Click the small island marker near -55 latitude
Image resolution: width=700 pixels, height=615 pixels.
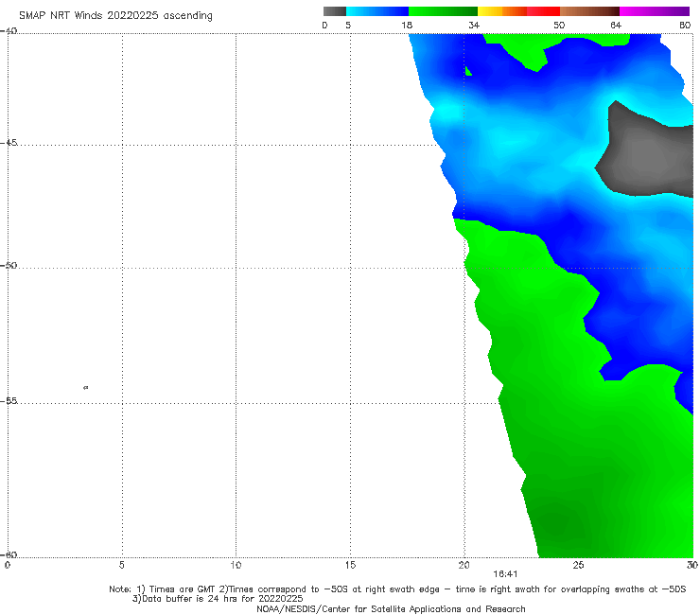tap(86, 387)
